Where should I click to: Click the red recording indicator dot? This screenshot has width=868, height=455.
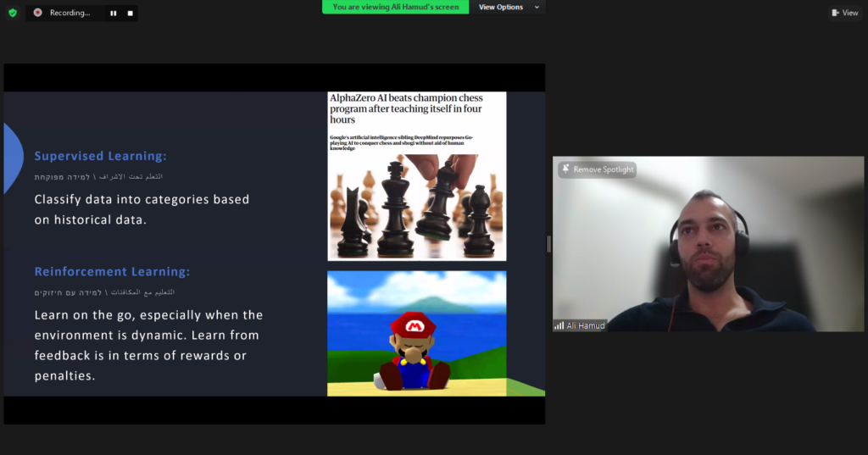coord(38,13)
